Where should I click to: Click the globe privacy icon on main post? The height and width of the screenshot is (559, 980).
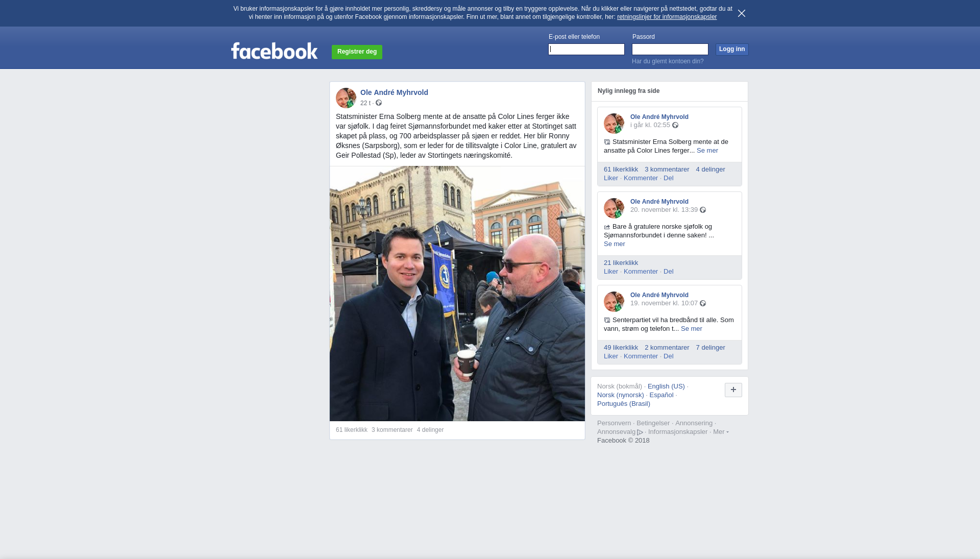379,103
